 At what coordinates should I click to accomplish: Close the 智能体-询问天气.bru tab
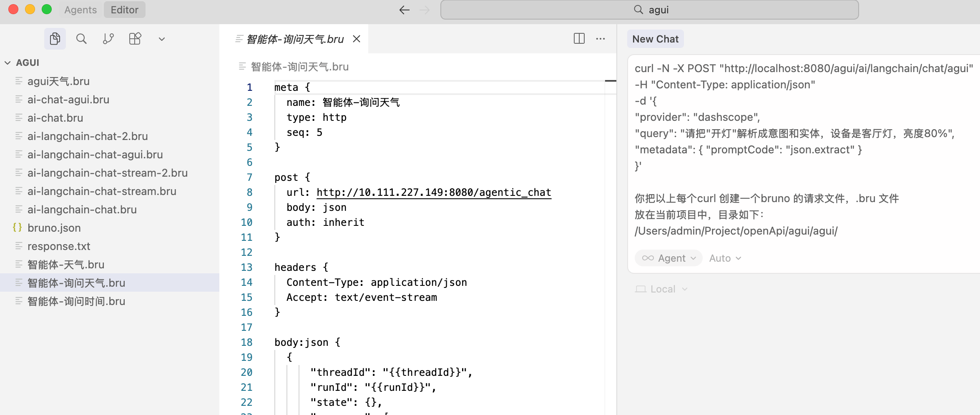357,39
